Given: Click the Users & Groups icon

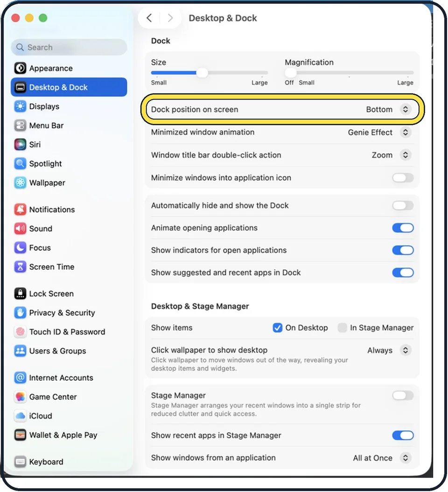Looking at the screenshot, I should click(x=21, y=351).
